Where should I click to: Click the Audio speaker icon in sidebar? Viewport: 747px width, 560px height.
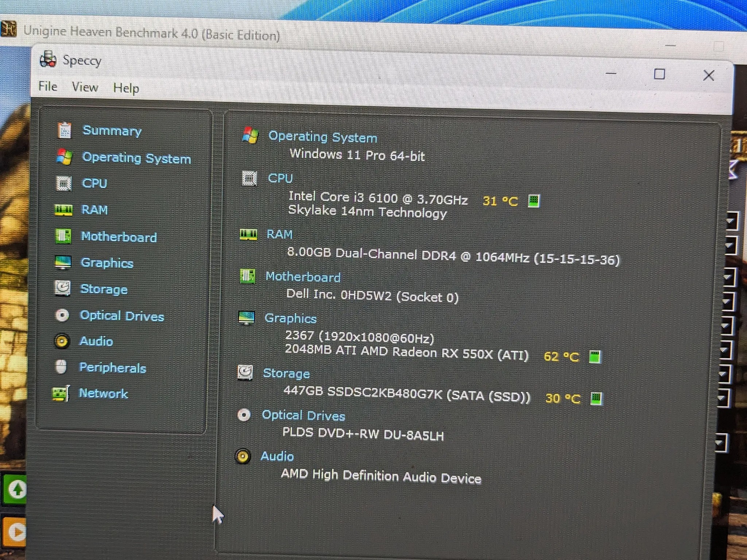coord(62,341)
